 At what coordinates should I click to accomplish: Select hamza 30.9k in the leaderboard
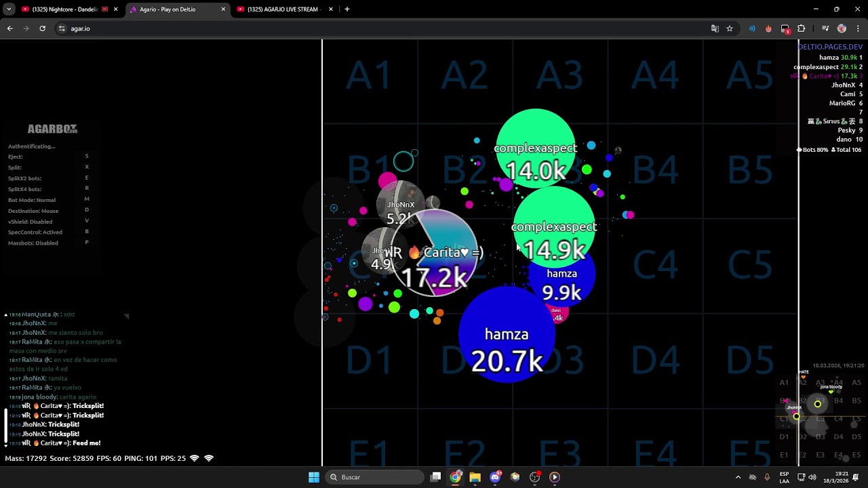[841, 58]
